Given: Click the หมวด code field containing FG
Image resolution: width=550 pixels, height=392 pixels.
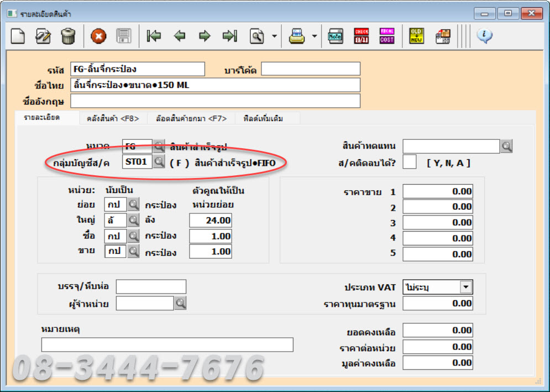Looking at the screenshot, I should [x=137, y=146].
